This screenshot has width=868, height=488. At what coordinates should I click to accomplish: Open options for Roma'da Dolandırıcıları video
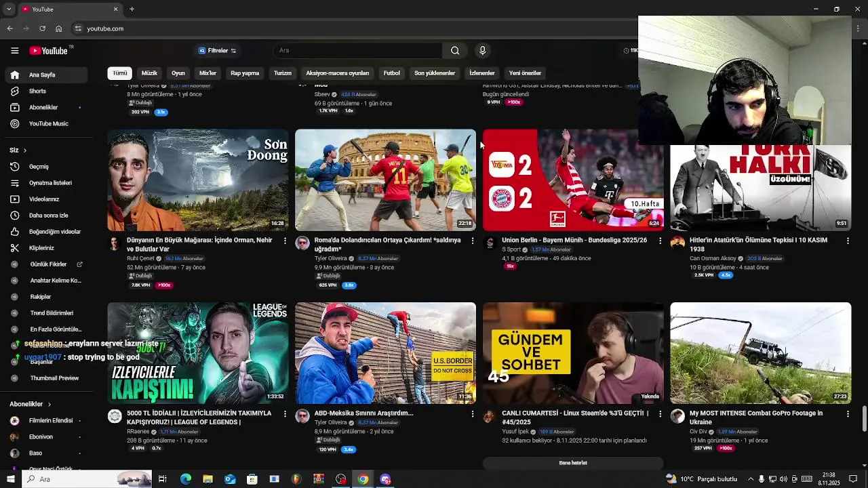click(x=473, y=241)
